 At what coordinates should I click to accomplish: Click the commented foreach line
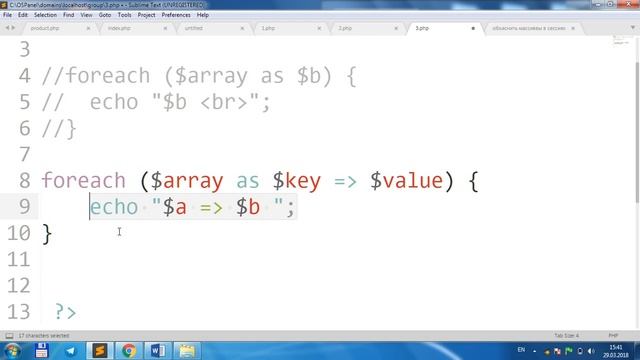point(199,76)
